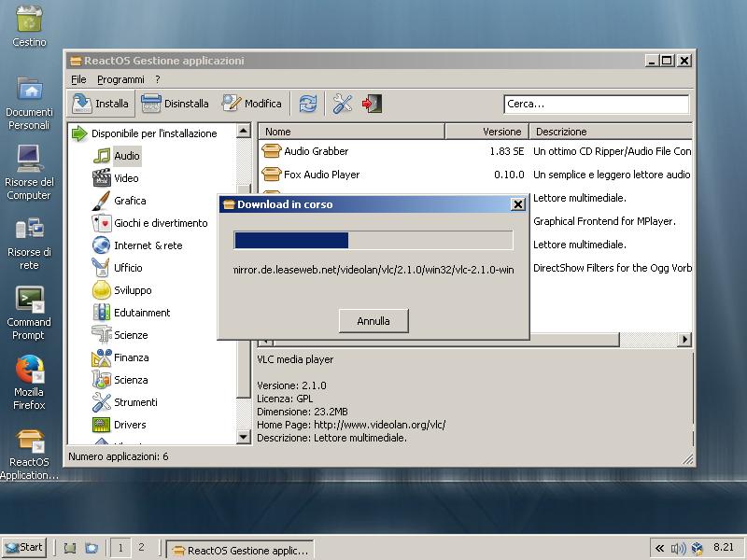
Task: Select the Sviluppo category
Action: click(122, 290)
